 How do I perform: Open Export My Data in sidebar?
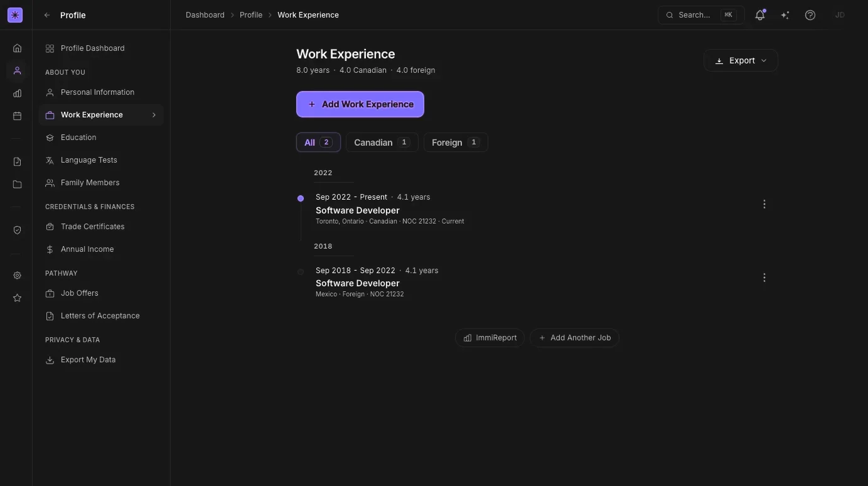pos(101,360)
